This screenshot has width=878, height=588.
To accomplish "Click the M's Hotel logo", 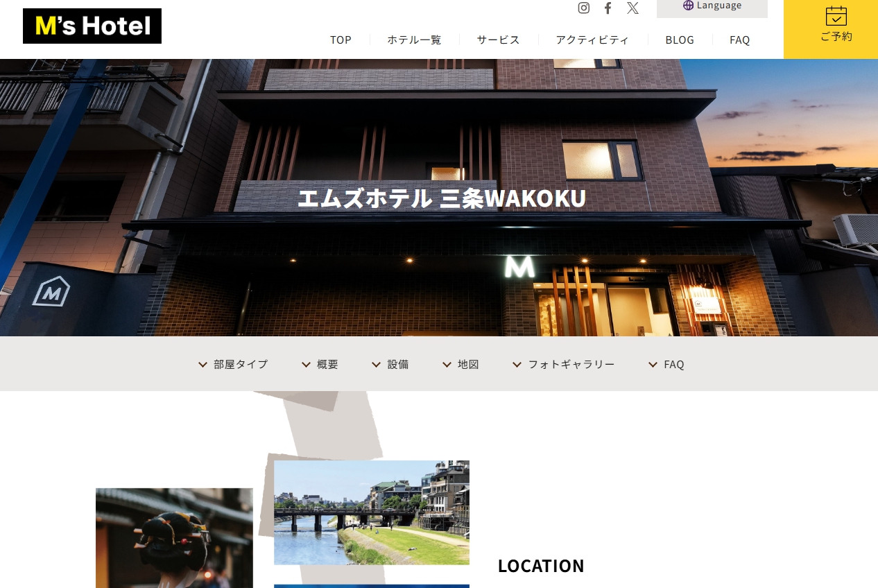I will [92, 26].
